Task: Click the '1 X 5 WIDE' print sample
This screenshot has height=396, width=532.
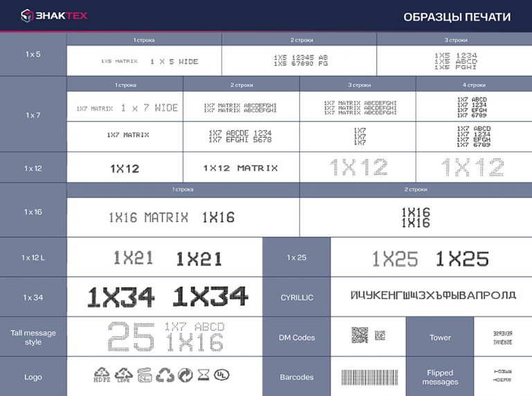Action: 175,62
